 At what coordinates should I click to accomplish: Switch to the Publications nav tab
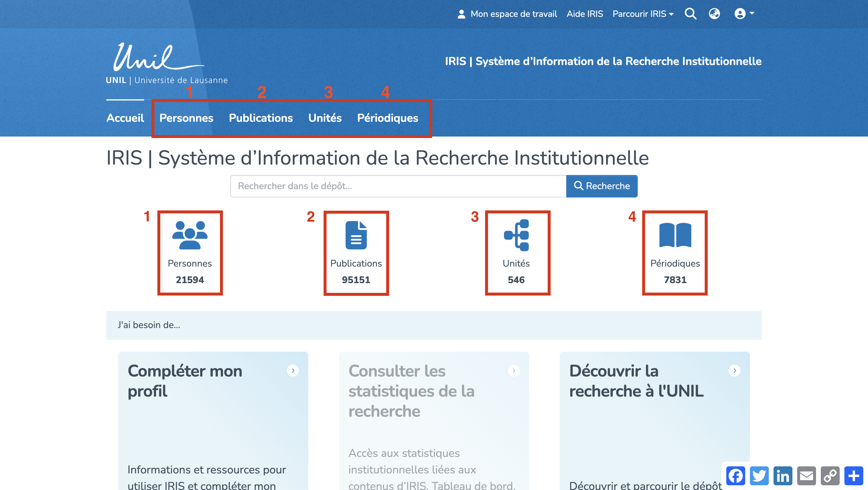tap(260, 118)
